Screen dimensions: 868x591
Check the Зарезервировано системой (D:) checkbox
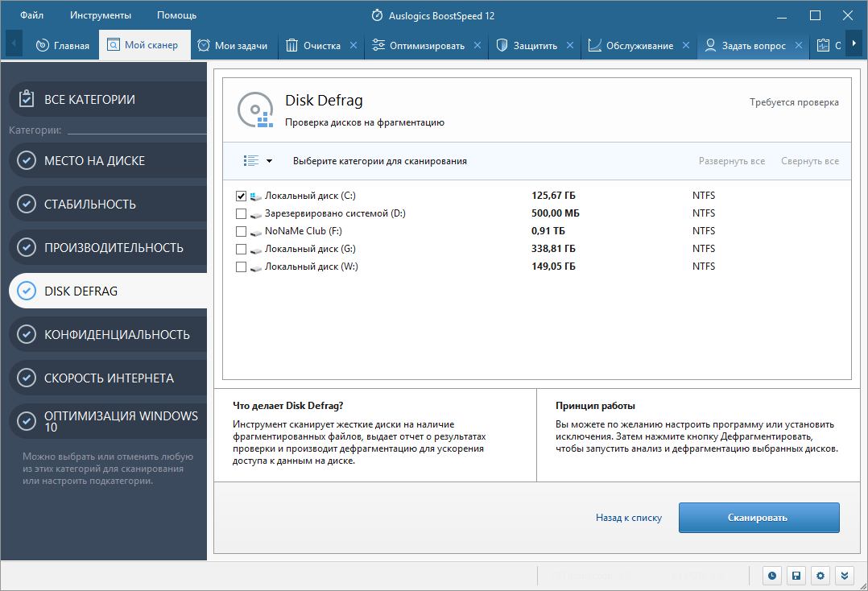[241, 213]
